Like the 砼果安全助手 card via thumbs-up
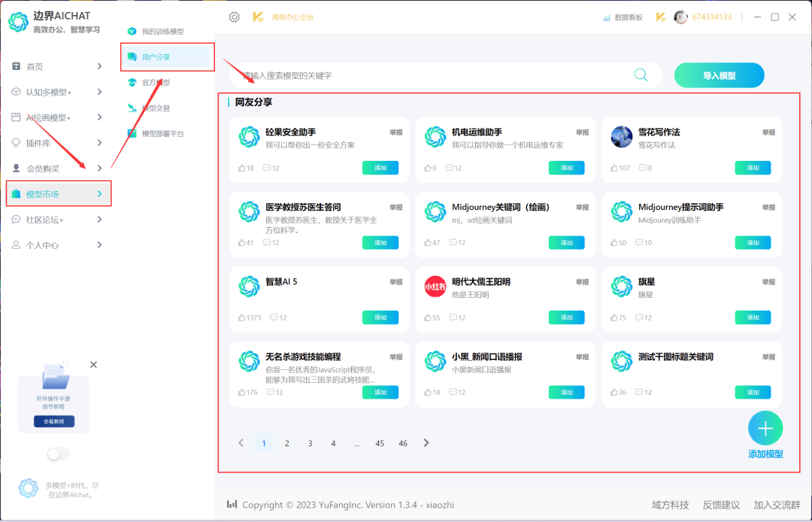 [x=241, y=168]
